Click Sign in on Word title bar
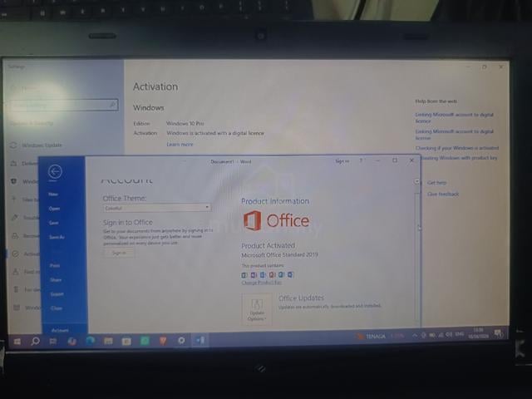This screenshot has height=399, width=532. [x=342, y=161]
